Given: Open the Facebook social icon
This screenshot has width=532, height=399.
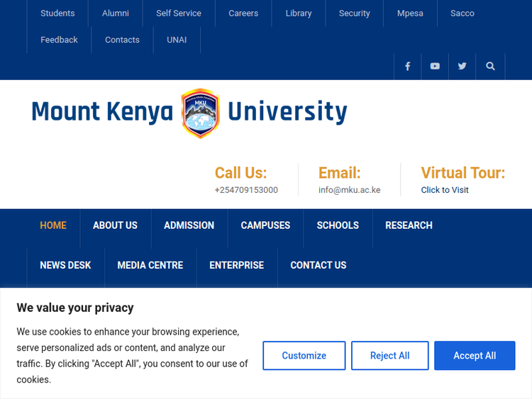Looking at the screenshot, I should (407, 66).
